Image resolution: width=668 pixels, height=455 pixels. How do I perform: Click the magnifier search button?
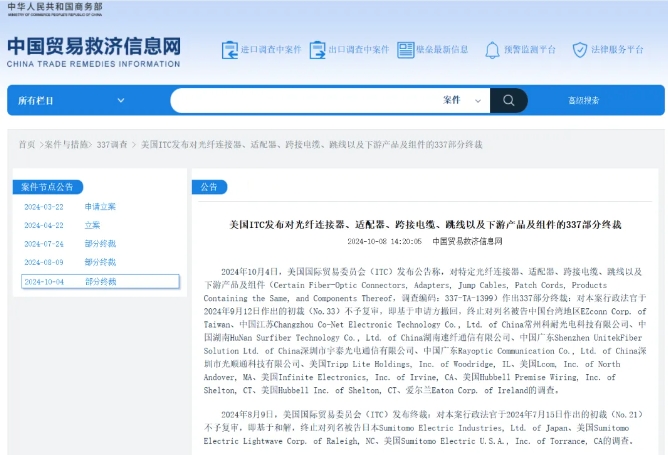click(x=509, y=100)
